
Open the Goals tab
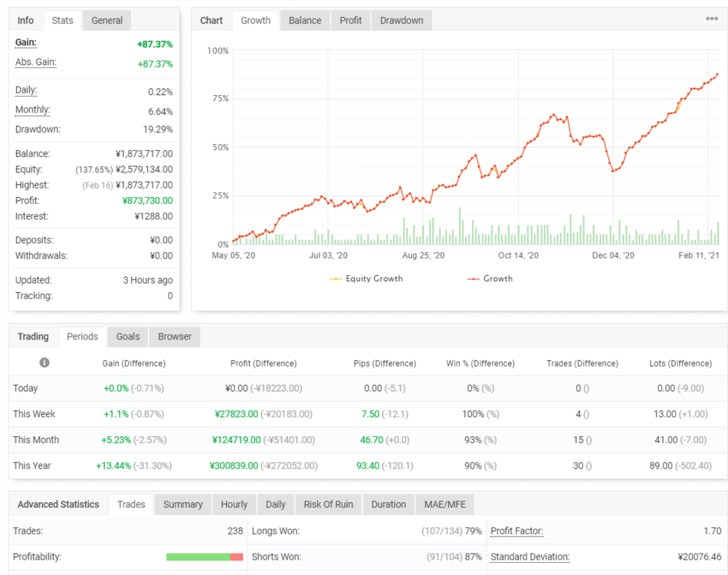pos(128,337)
